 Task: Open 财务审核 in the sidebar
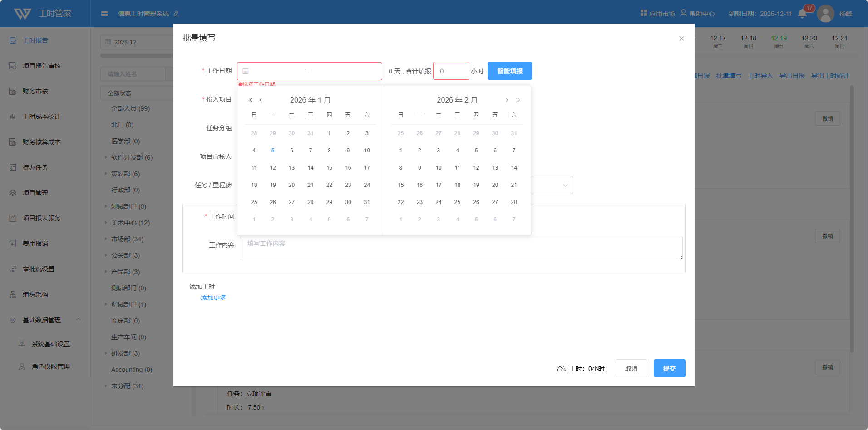pyautogui.click(x=35, y=91)
